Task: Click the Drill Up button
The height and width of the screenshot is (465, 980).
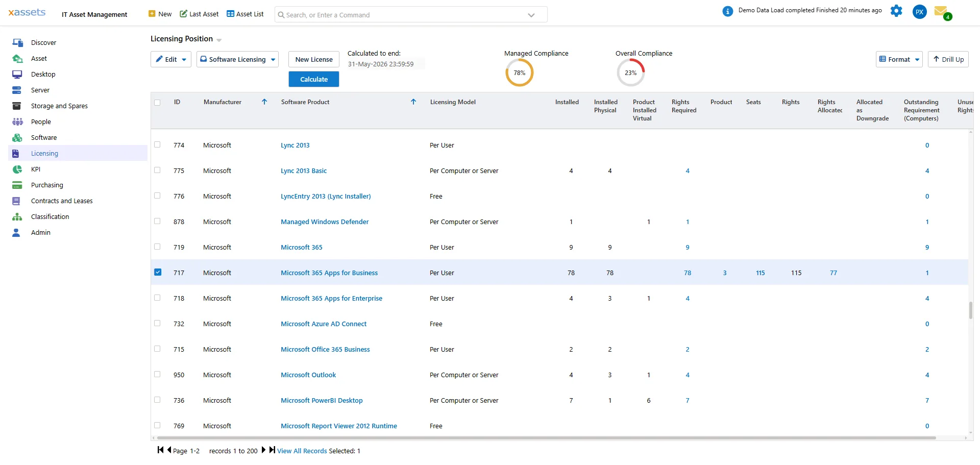Action: [948, 59]
